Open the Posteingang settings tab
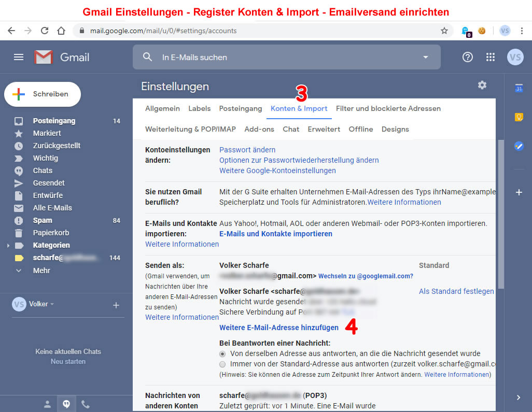532x412 pixels. click(x=241, y=108)
